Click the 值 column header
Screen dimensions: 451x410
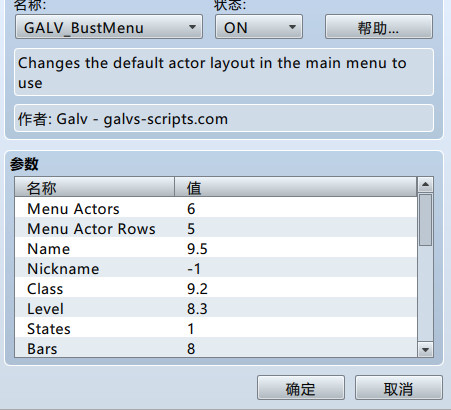296,187
